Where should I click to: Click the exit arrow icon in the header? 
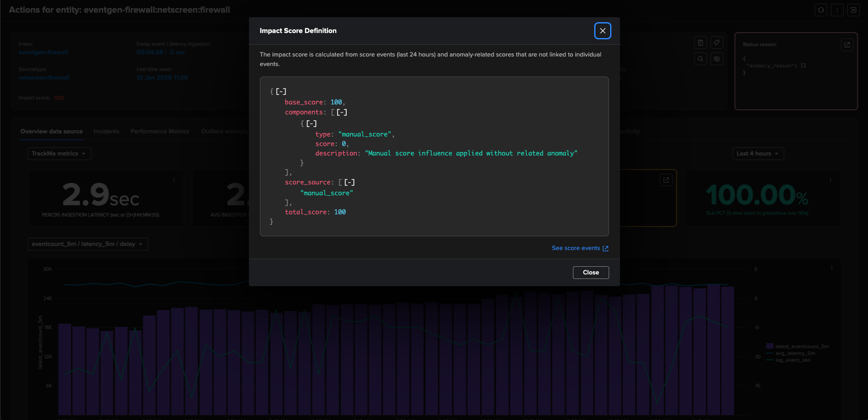pyautogui.click(x=853, y=10)
